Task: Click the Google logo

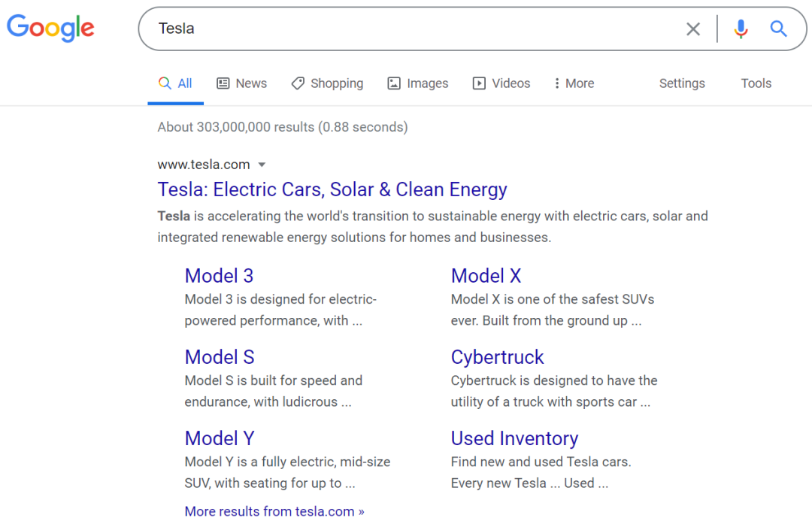Action: point(50,28)
